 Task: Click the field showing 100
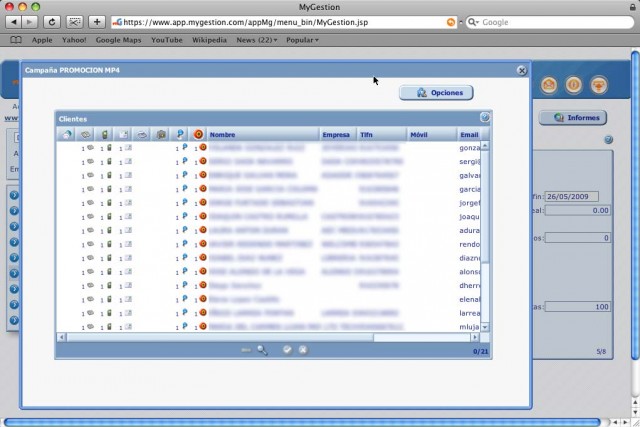tap(578, 307)
